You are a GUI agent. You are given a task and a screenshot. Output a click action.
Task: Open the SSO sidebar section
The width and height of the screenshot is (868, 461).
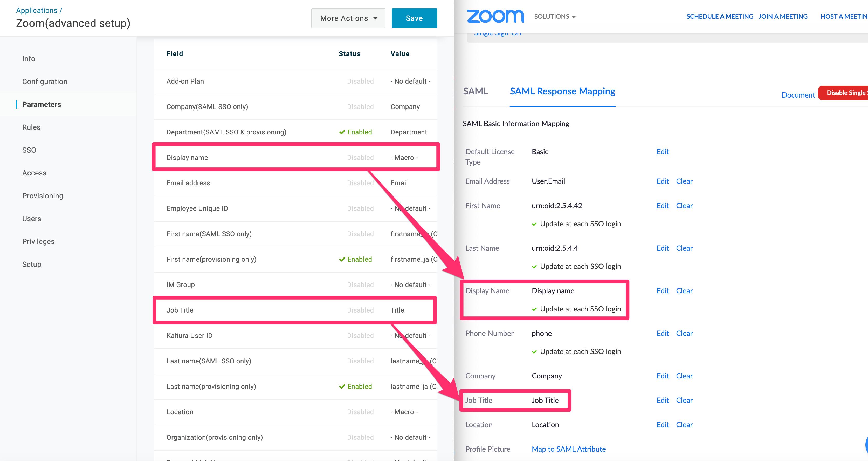coord(29,150)
